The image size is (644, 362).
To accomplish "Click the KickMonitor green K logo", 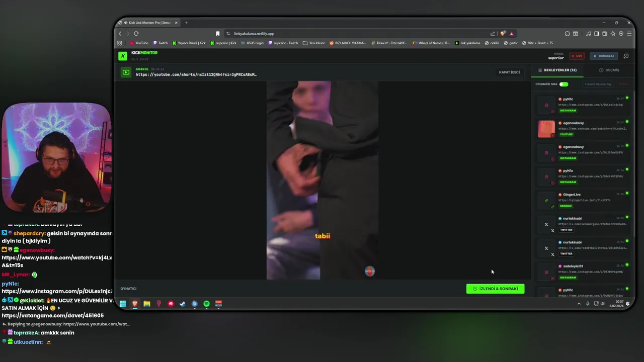I will [x=123, y=56].
